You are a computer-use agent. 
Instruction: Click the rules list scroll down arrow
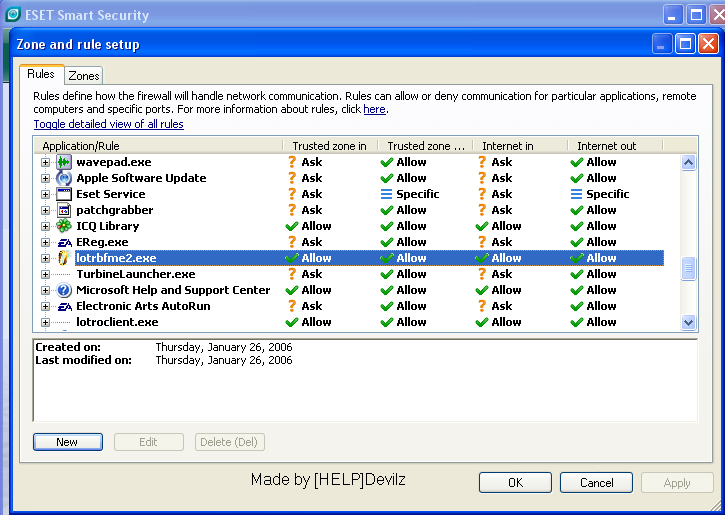(x=688, y=322)
